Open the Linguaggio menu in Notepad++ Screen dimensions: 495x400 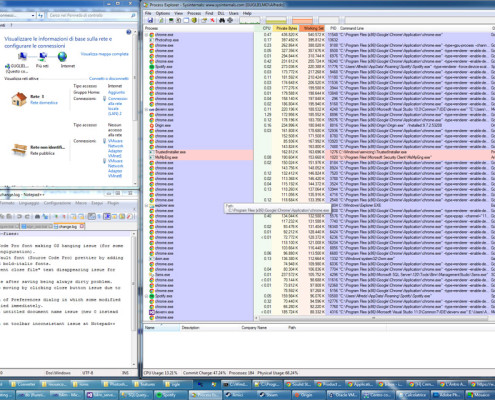(x=29, y=203)
